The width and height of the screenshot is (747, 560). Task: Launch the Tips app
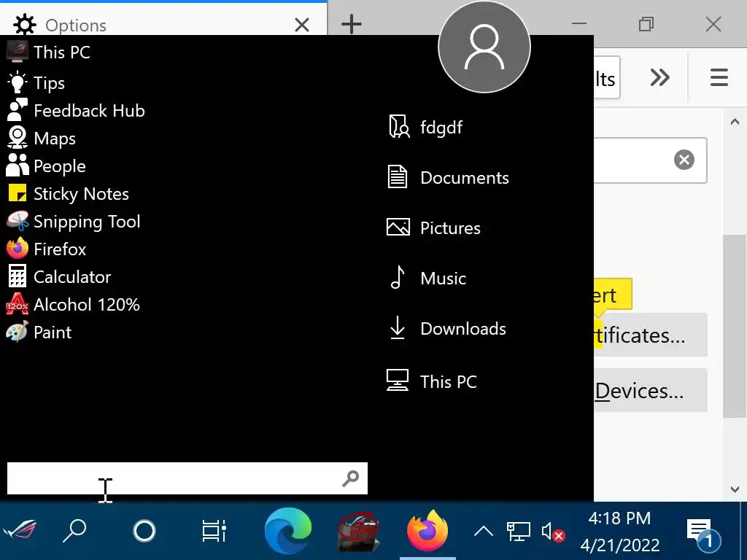(36, 82)
